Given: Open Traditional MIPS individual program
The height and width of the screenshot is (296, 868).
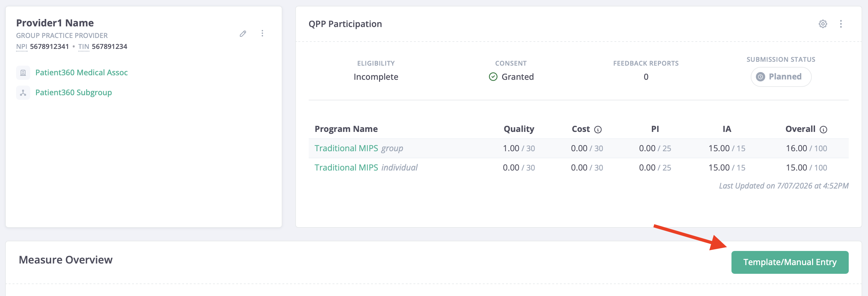Looking at the screenshot, I should [366, 167].
